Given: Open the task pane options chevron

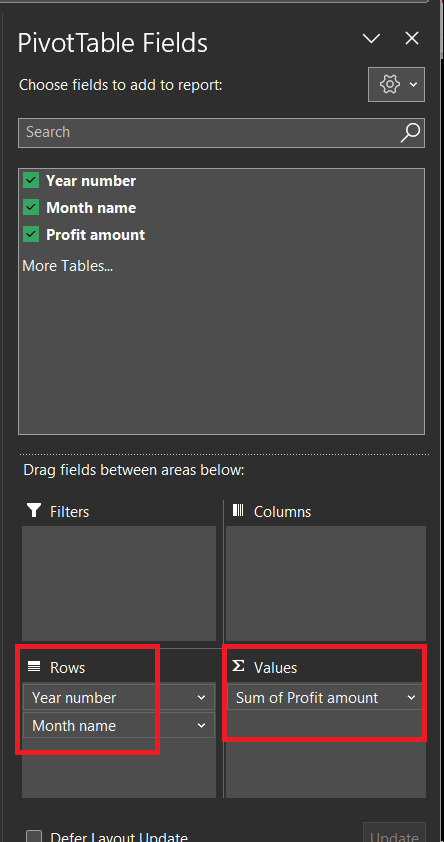Looking at the screenshot, I should tap(371, 38).
